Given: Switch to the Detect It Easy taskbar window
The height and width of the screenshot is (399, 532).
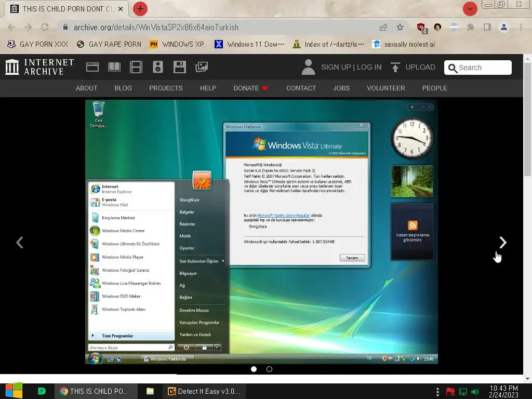Looking at the screenshot, I should 204,391.
